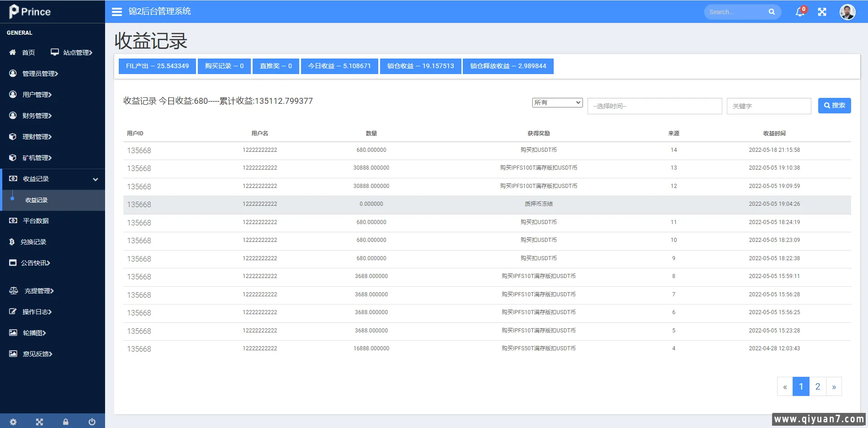Click the FIL产出 statistics button
The width and height of the screenshot is (868, 428).
(x=157, y=66)
